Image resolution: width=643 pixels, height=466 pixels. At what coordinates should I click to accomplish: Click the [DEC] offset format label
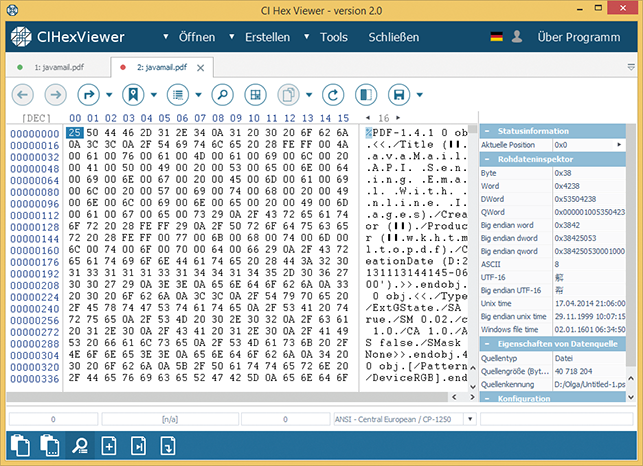point(36,119)
